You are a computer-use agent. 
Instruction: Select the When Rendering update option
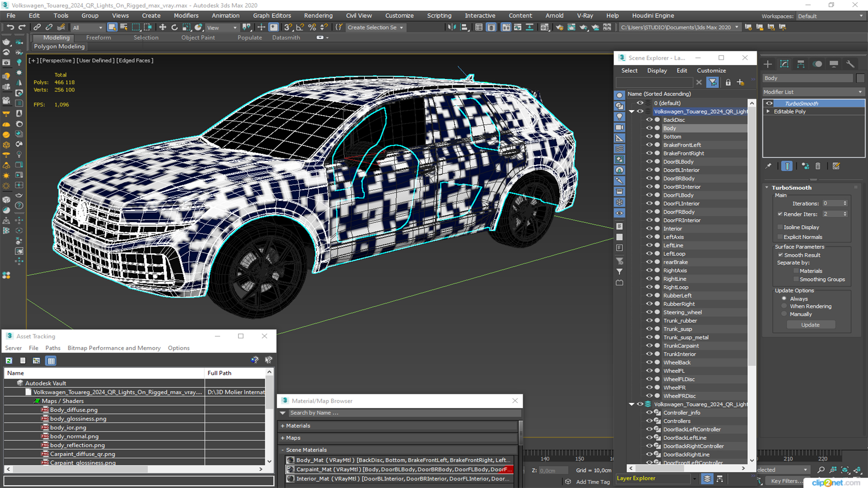[x=784, y=306]
